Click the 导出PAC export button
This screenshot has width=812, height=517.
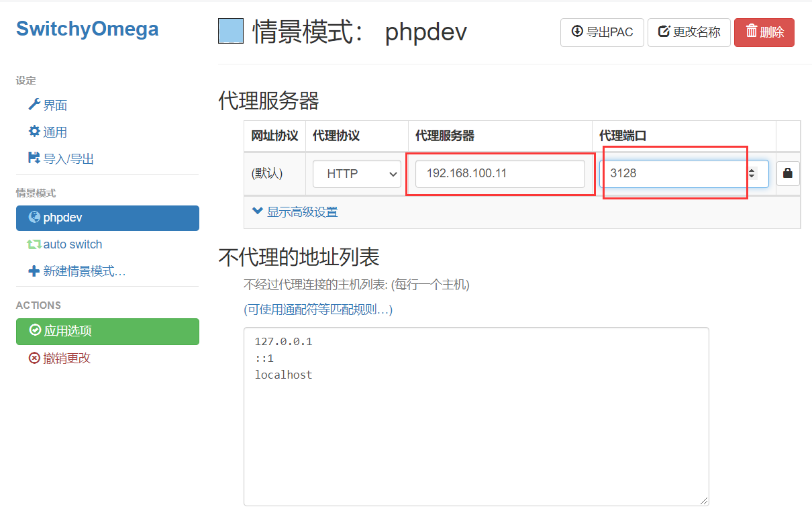click(602, 32)
